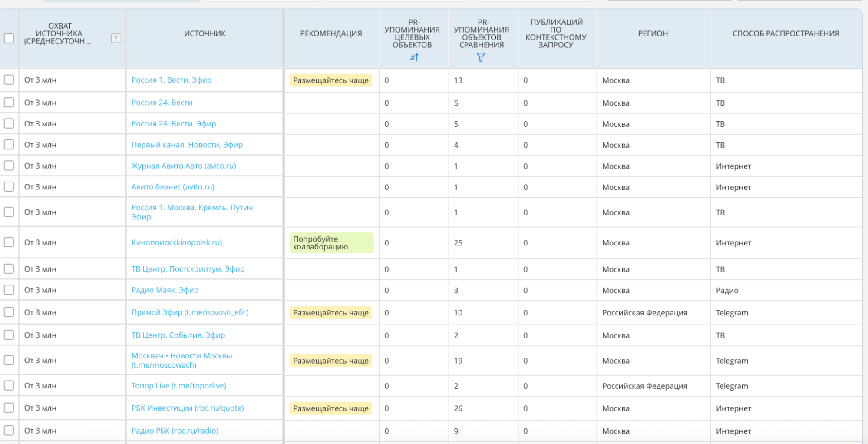Open Первый канал. Новости. Эфир link
The image size is (868, 444).
[x=187, y=145]
